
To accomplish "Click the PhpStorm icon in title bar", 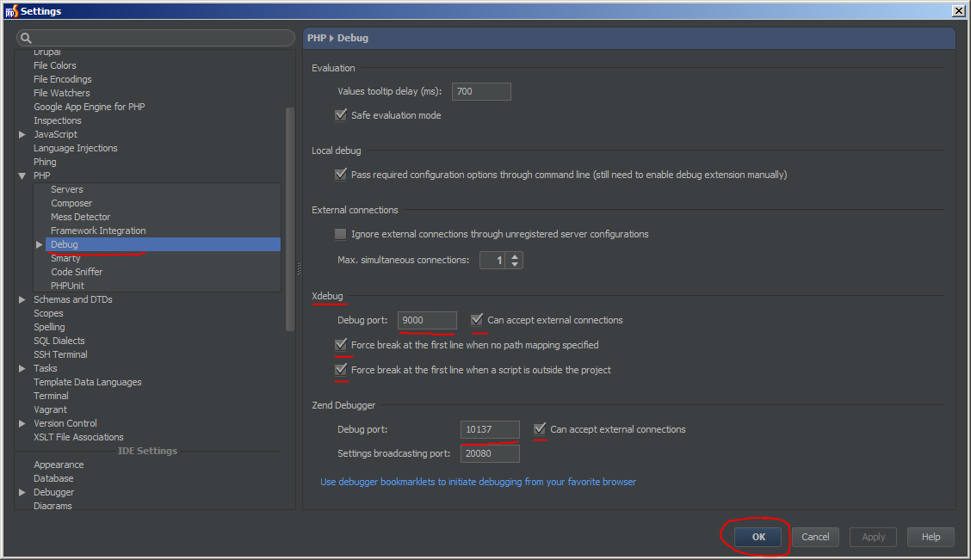I will pyautogui.click(x=11, y=11).
